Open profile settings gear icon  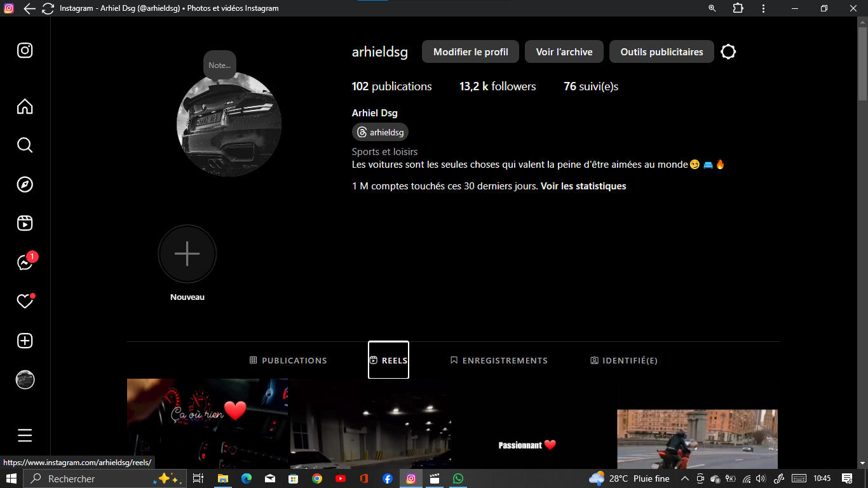tap(728, 52)
